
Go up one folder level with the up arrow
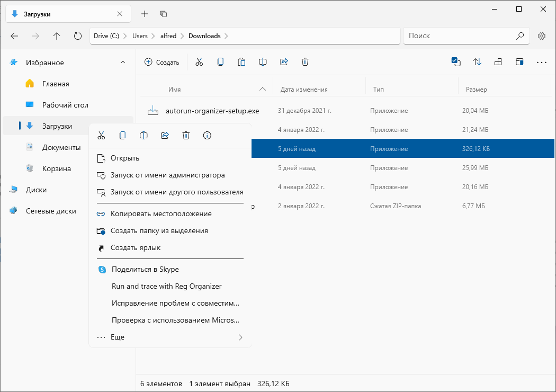[x=57, y=36]
